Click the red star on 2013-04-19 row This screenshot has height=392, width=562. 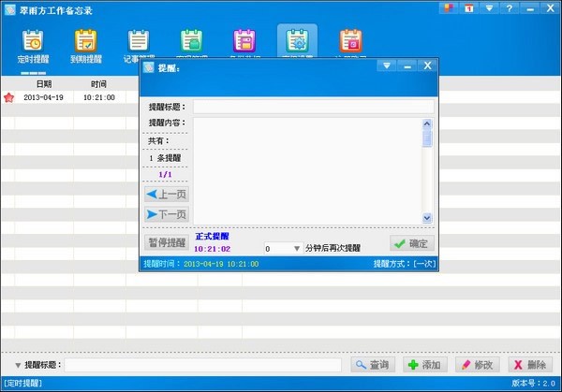click(x=8, y=97)
